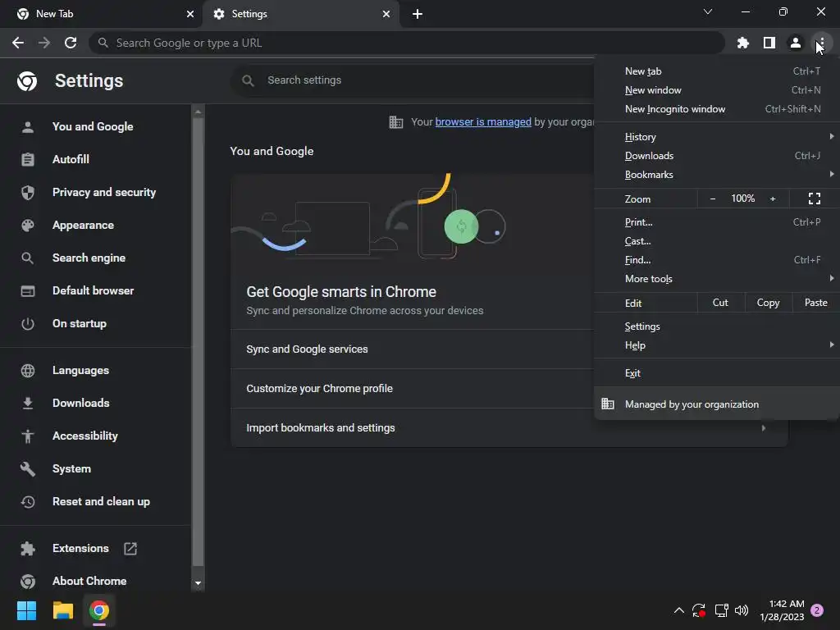Click the address bar URL field
Viewport: 840px width, 630px height.
tap(407, 43)
